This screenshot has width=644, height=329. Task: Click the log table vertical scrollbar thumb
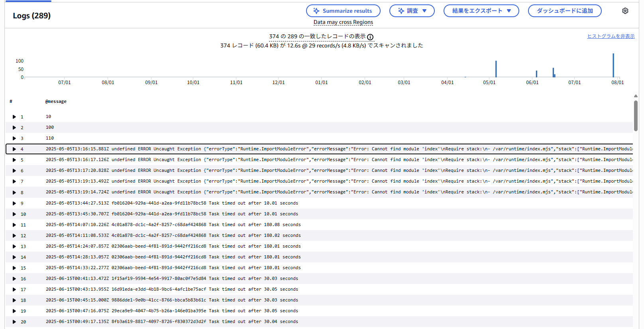[636, 116]
